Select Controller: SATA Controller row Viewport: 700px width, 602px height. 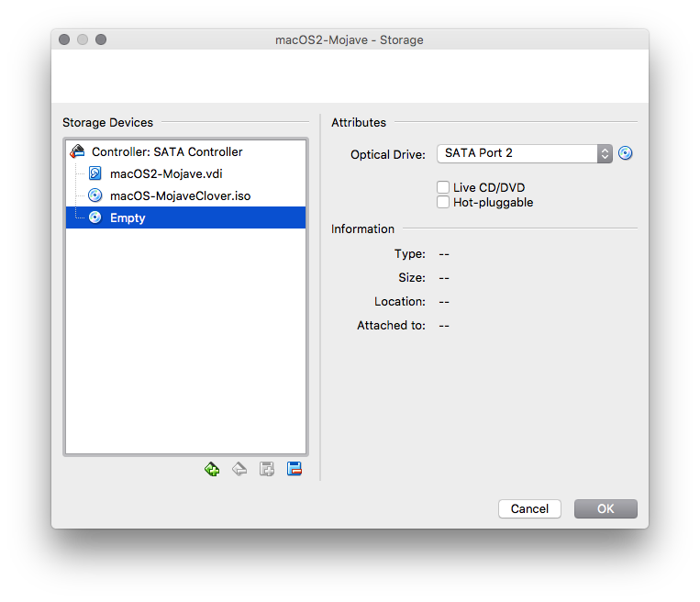point(185,151)
